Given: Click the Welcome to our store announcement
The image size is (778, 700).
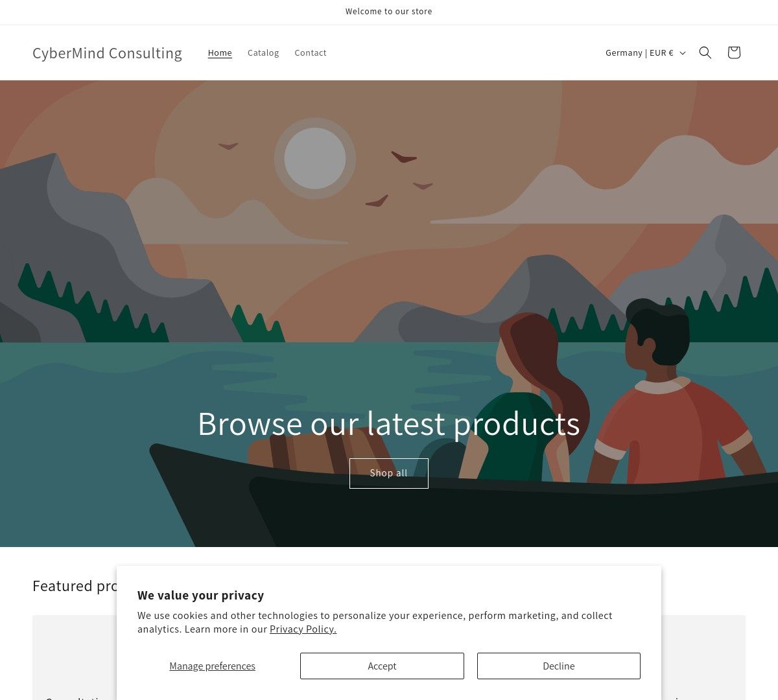Looking at the screenshot, I should [389, 12].
